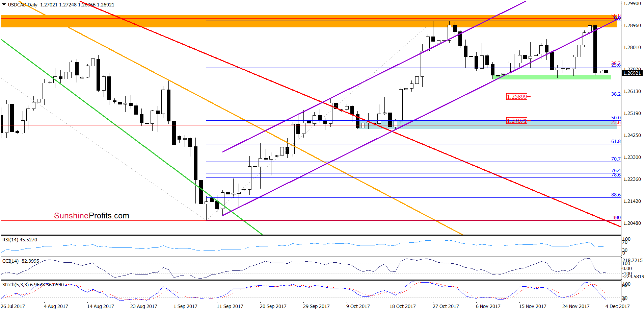The image size is (644, 311).
Task: Click the red price label 1.25899
Action: click(517, 97)
